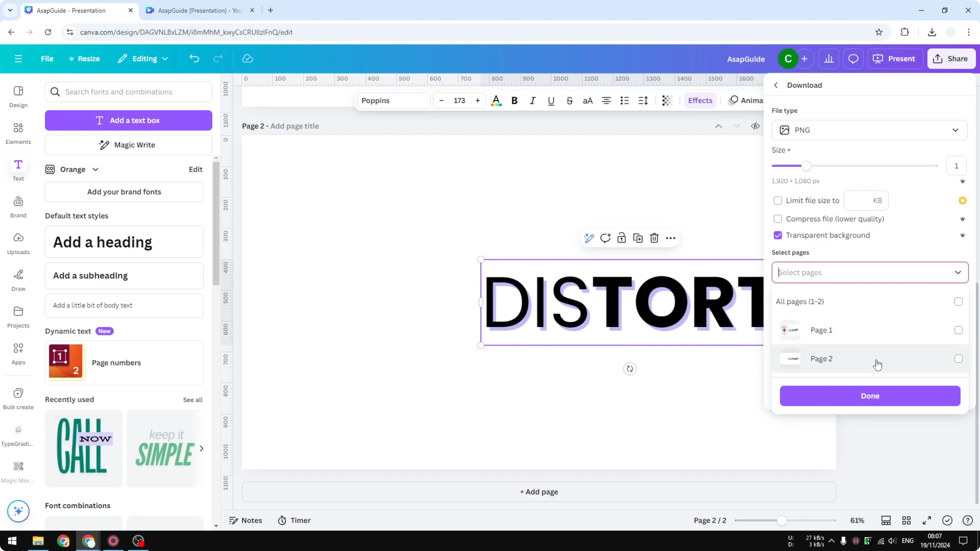Switch to the AsapGuide YouTube browser tab
This screenshot has width=980, height=551.
(198, 10)
